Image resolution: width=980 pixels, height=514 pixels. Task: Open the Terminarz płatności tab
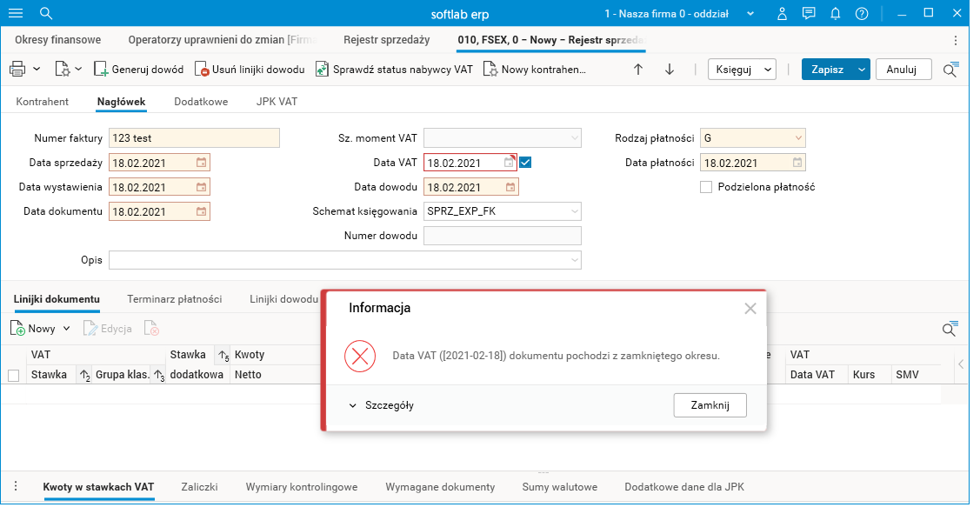coord(174,299)
